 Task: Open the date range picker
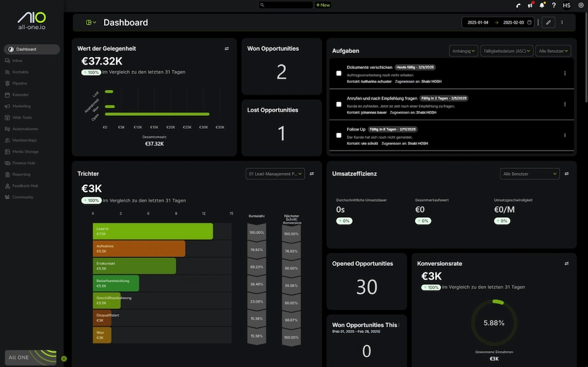coord(498,22)
